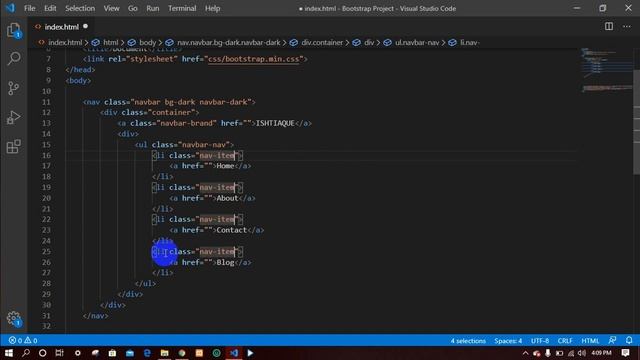This screenshot has height=360, width=640.
Task: Click the css/bootstrap.min.css link
Action: pyautogui.click(x=253, y=59)
